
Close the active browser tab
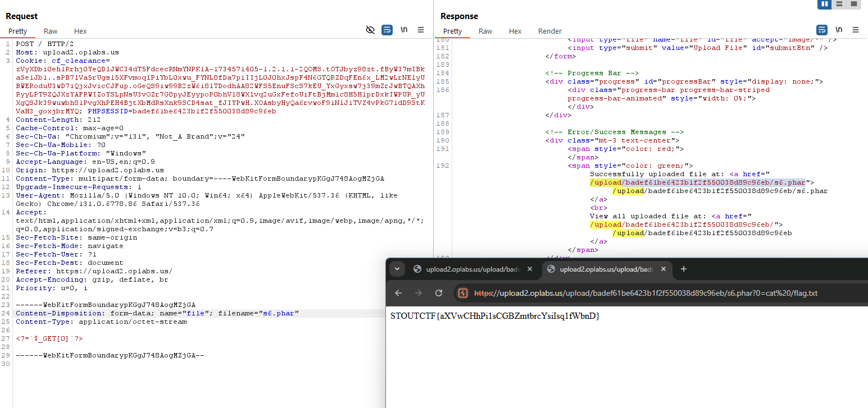pyautogui.click(x=664, y=269)
